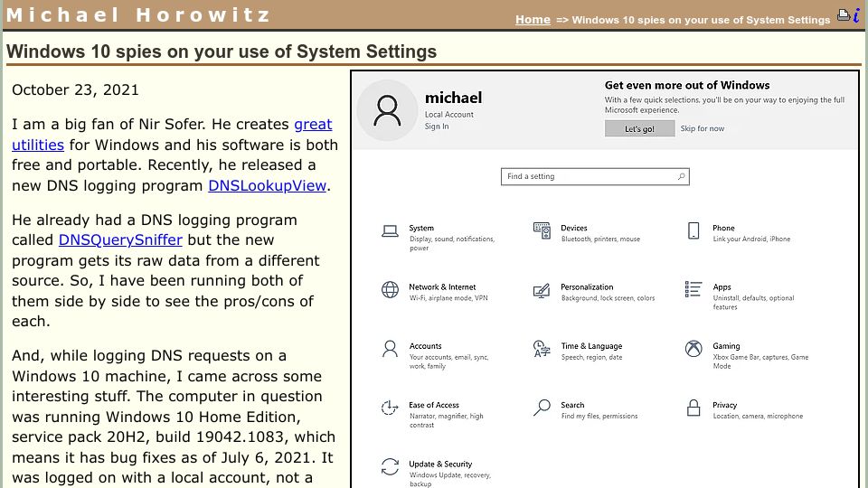Screen dimensions: 868x488
Task: Click 'Bluetooth, printers, mouse' description
Action: [600, 239]
